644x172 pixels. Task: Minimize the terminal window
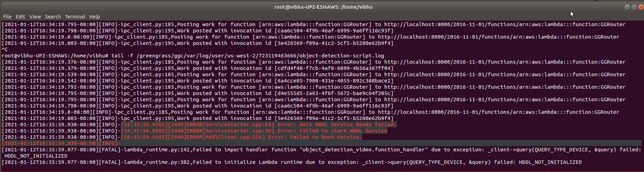pyautogui.click(x=627, y=7)
